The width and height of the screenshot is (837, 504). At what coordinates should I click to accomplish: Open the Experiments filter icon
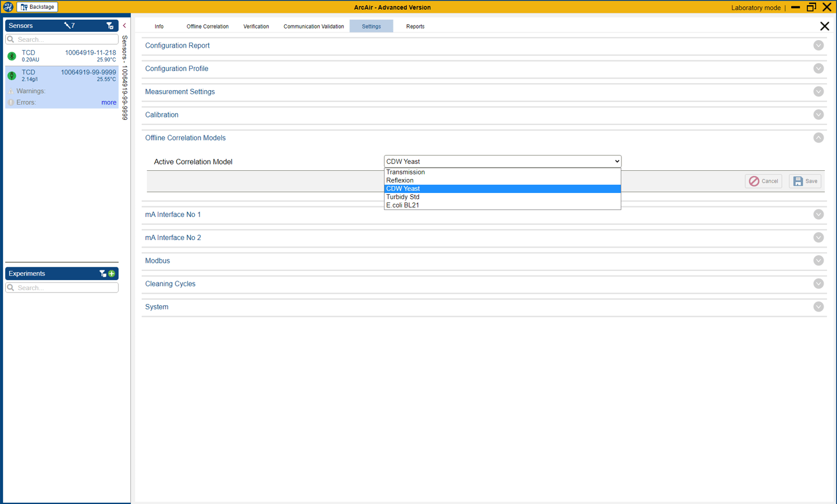point(102,273)
